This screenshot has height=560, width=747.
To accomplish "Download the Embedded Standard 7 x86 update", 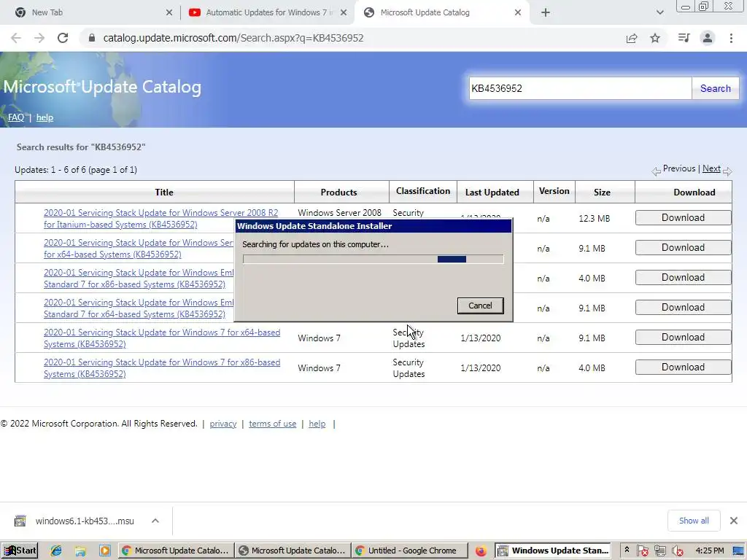I will click(x=683, y=278).
